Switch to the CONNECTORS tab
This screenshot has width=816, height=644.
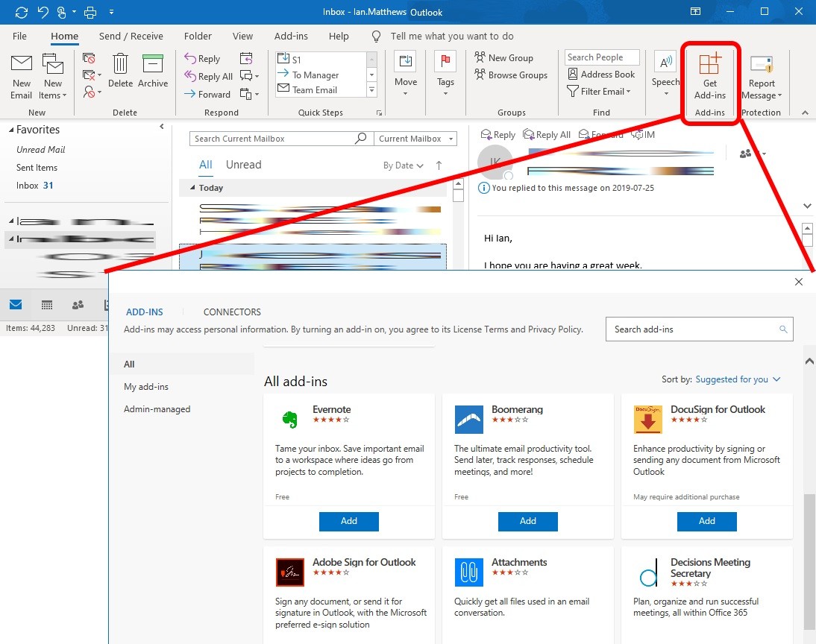(232, 312)
